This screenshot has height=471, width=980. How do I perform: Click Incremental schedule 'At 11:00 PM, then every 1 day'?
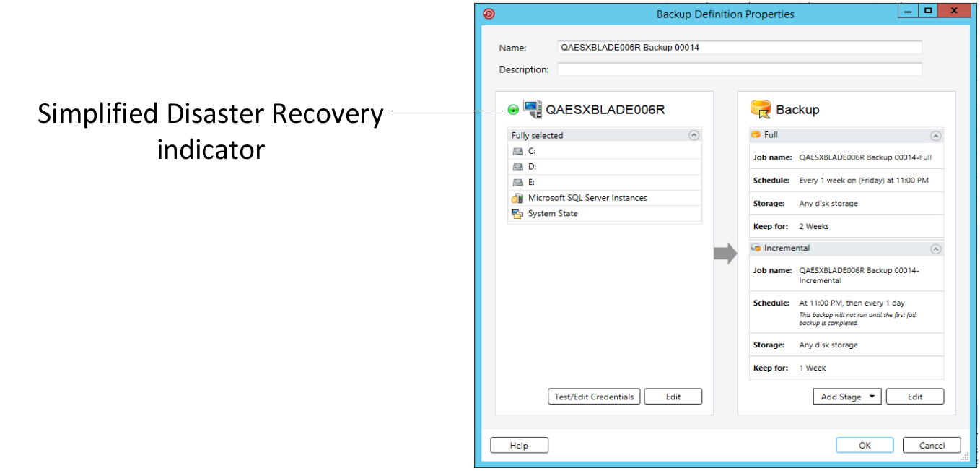tap(852, 303)
